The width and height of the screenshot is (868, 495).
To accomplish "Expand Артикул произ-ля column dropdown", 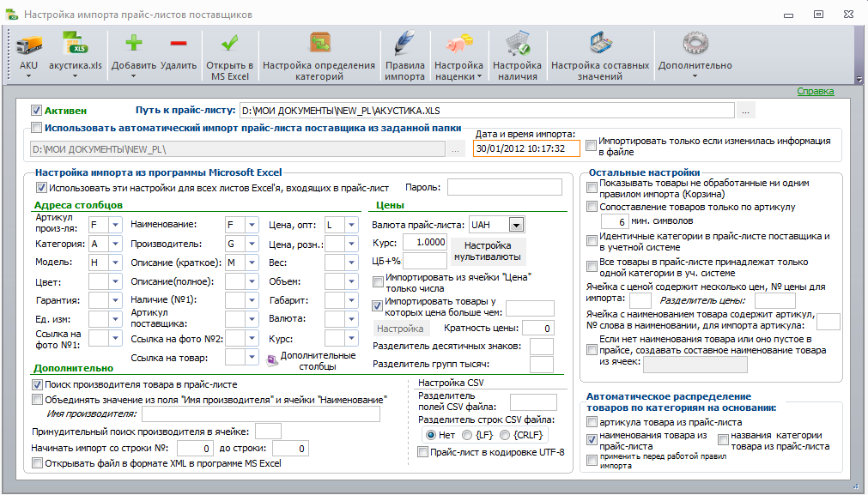I will 115,225.
